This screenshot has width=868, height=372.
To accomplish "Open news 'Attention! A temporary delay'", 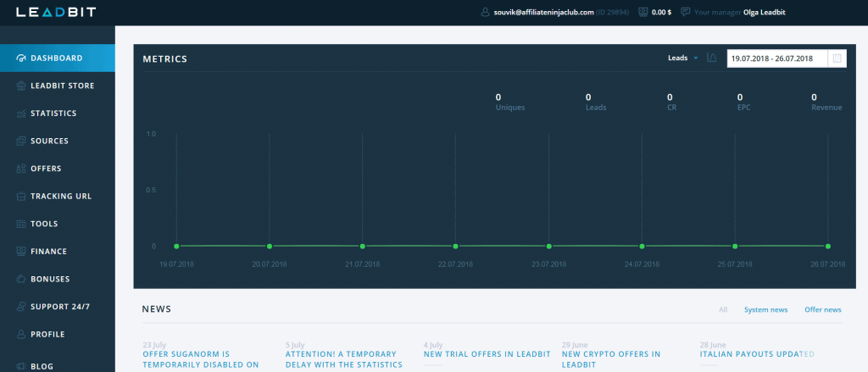I will 344,359.
